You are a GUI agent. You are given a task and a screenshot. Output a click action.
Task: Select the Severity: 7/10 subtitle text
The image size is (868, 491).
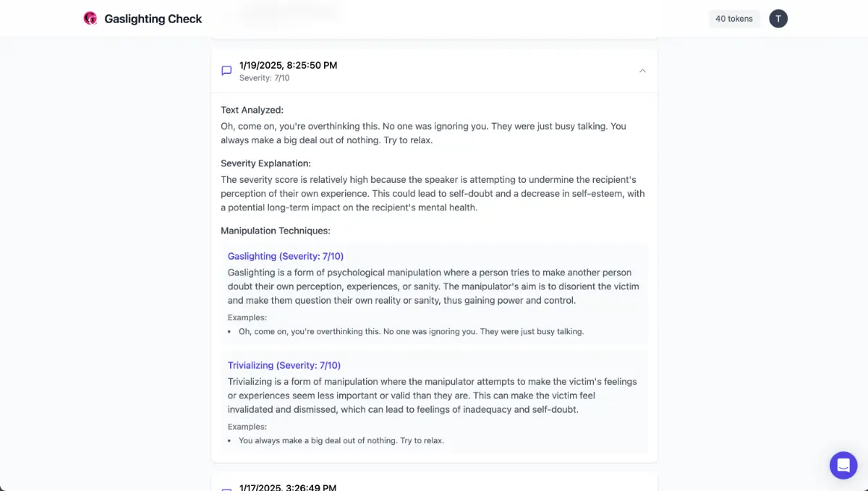[x=264, y=77]
